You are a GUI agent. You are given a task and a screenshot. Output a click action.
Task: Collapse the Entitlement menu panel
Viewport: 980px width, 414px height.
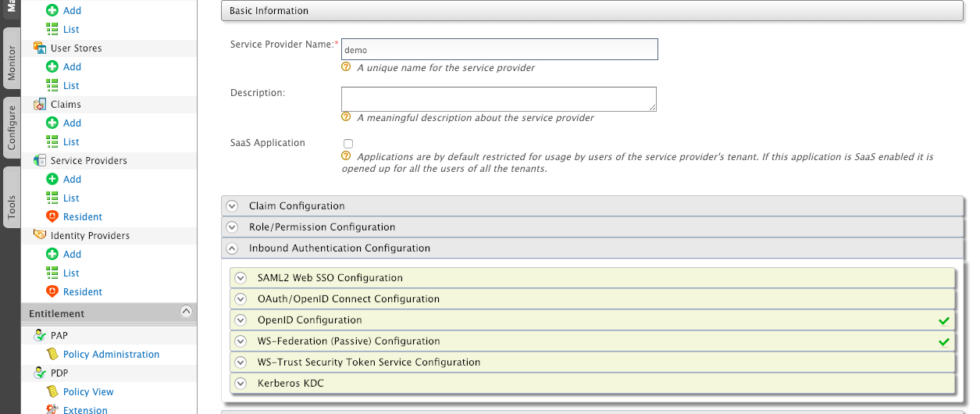point(186,311)
